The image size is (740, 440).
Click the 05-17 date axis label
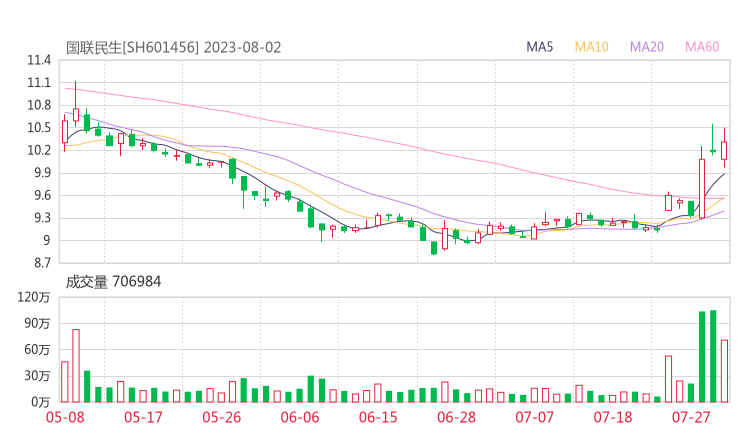coord(143,417)
